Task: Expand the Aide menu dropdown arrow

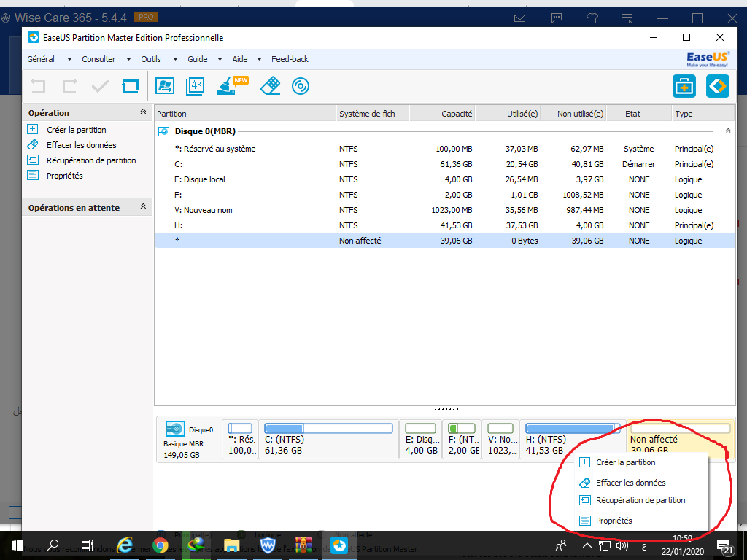Action: point(259,59)
